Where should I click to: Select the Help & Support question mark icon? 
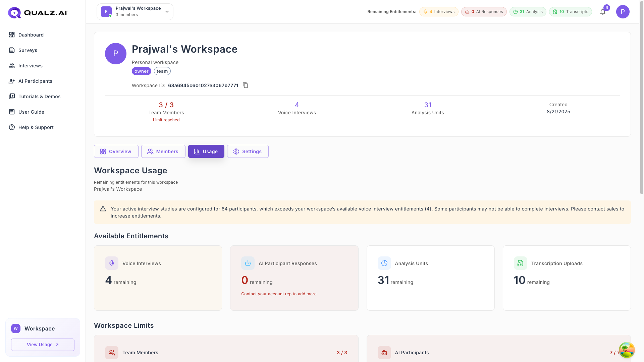point(12,127)
